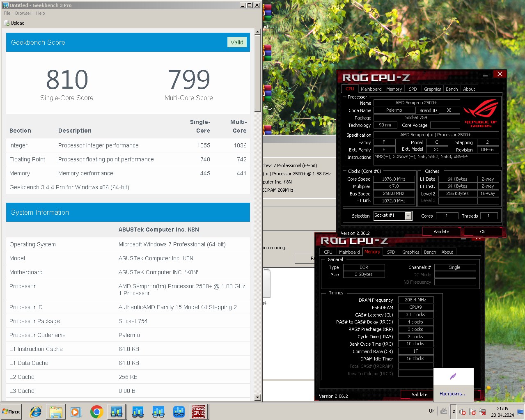Click the keyboard icon in system tray
The image size is (525, 420).
(444, 411)
